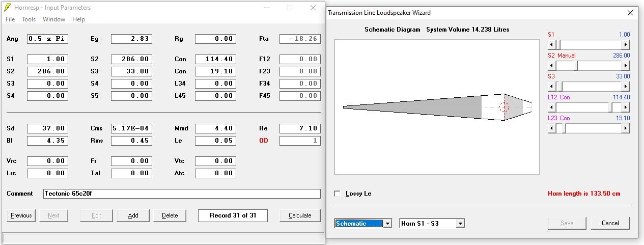This screenshot has height=245, width=644.
Task: Click right arrow of L23 Con slider
Action: coord(626,128)
